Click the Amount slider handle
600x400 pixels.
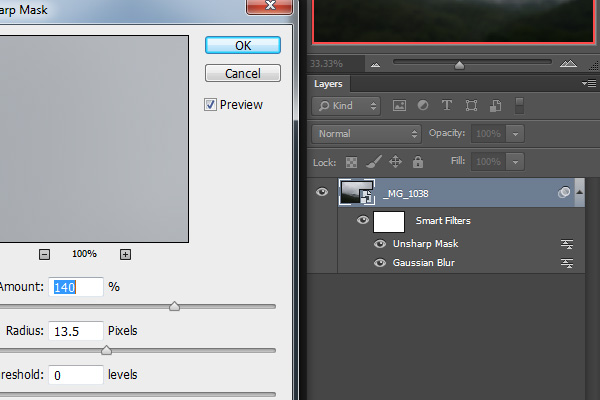coord(174,306)
